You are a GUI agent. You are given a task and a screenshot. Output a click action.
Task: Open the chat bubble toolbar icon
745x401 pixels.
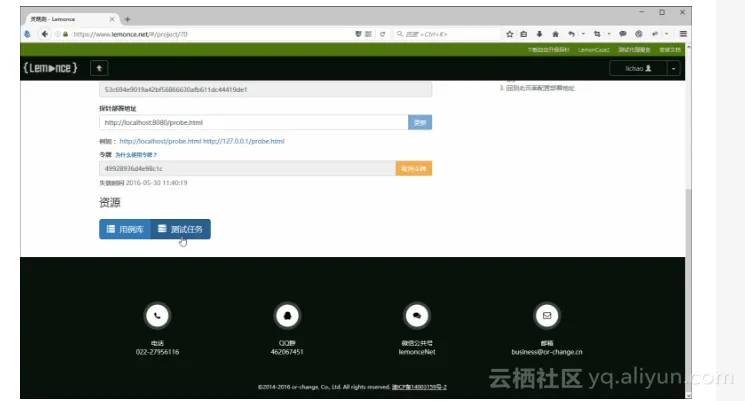623,34
